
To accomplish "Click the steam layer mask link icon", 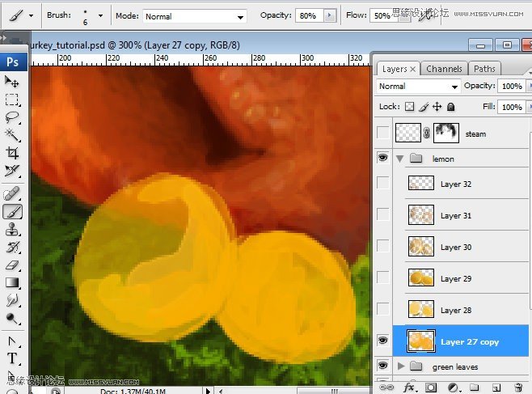I will [x=427, y=133].
